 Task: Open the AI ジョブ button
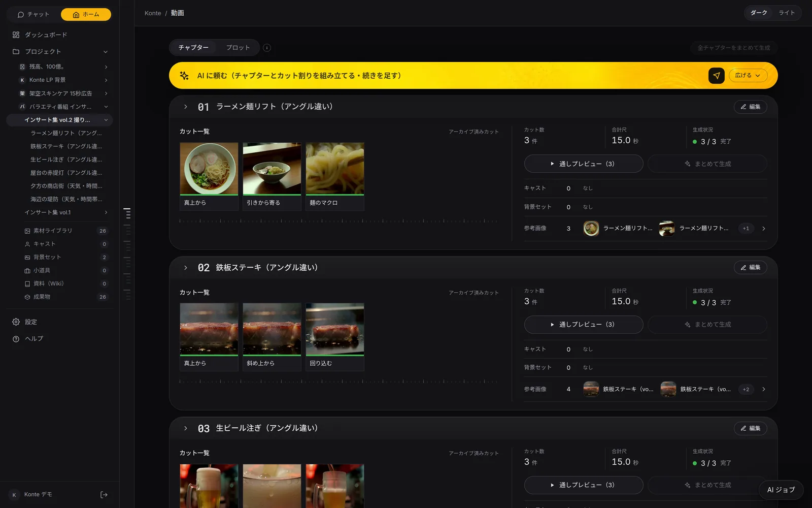tap(781, 490)
